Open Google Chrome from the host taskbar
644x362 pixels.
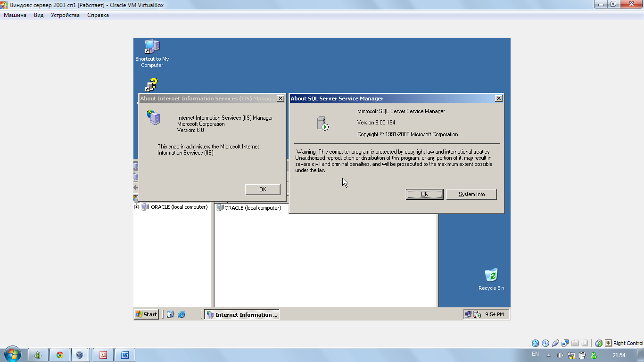click(59, 355)
